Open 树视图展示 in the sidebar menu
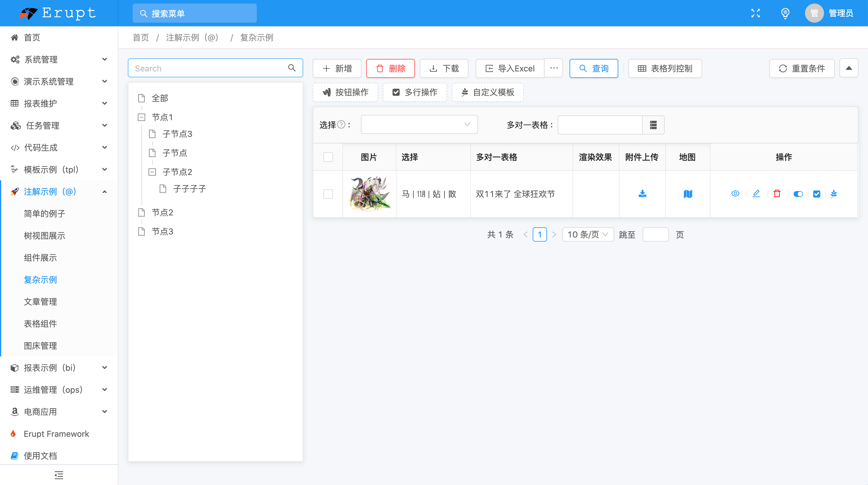The width and height of the screenshot is (868, 485). pyautogui.click(x=44, y=235)
